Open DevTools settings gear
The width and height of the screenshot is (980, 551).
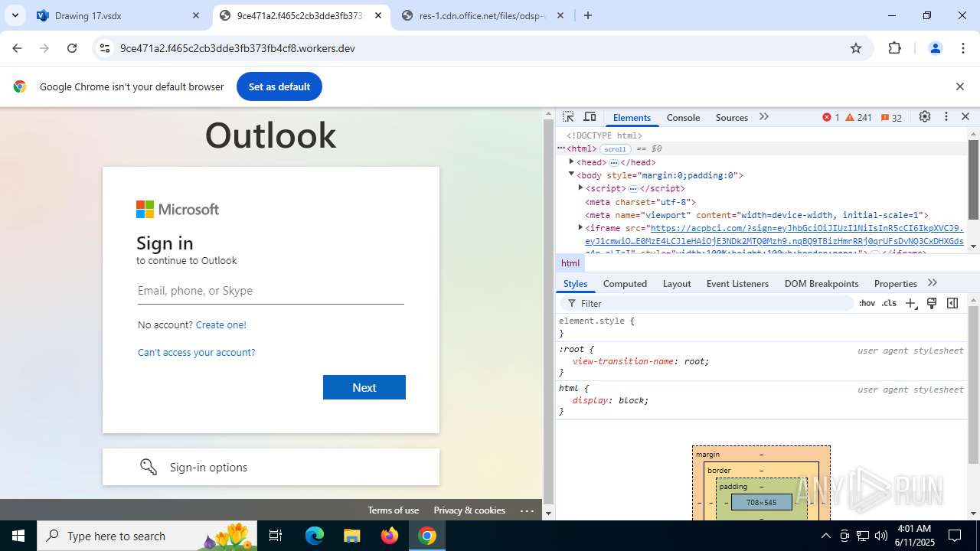925,117
